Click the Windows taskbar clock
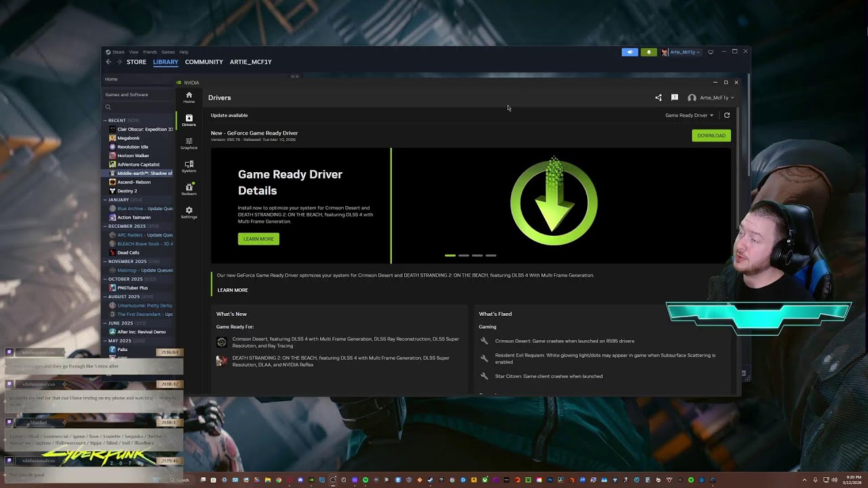 tap(854, 480)
